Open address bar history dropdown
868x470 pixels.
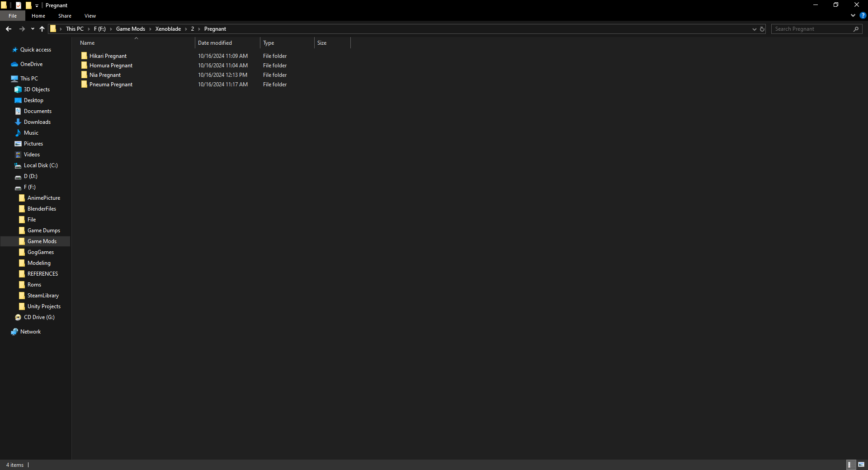[x=754, y=29]
